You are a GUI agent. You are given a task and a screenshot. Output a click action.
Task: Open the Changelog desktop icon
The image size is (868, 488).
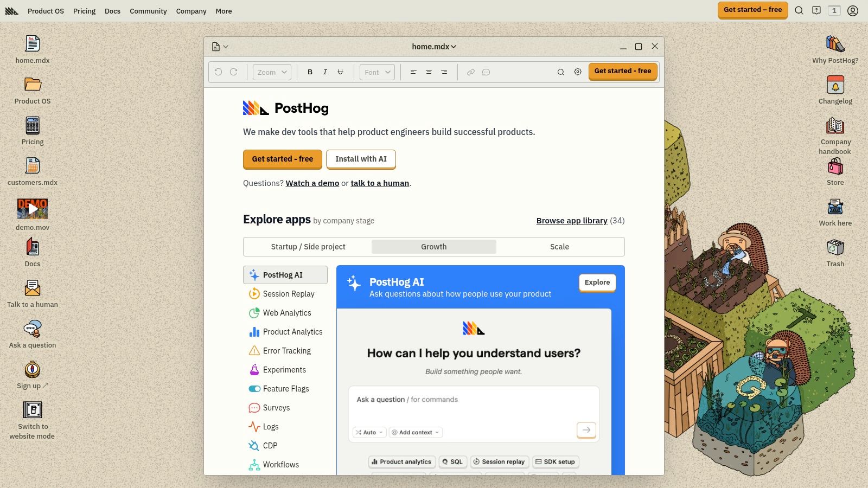[x=835, y=86]
